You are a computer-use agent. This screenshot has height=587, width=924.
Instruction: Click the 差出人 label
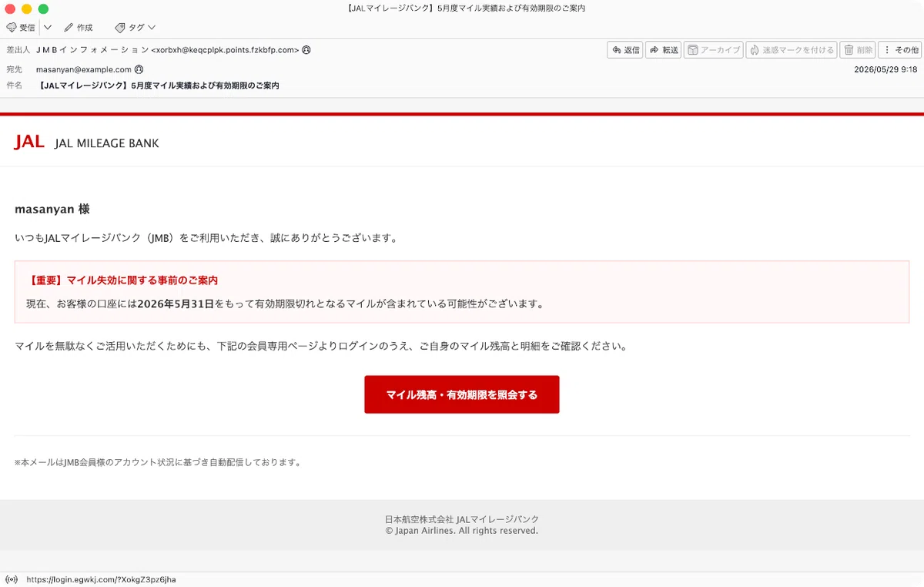(18, 50)
